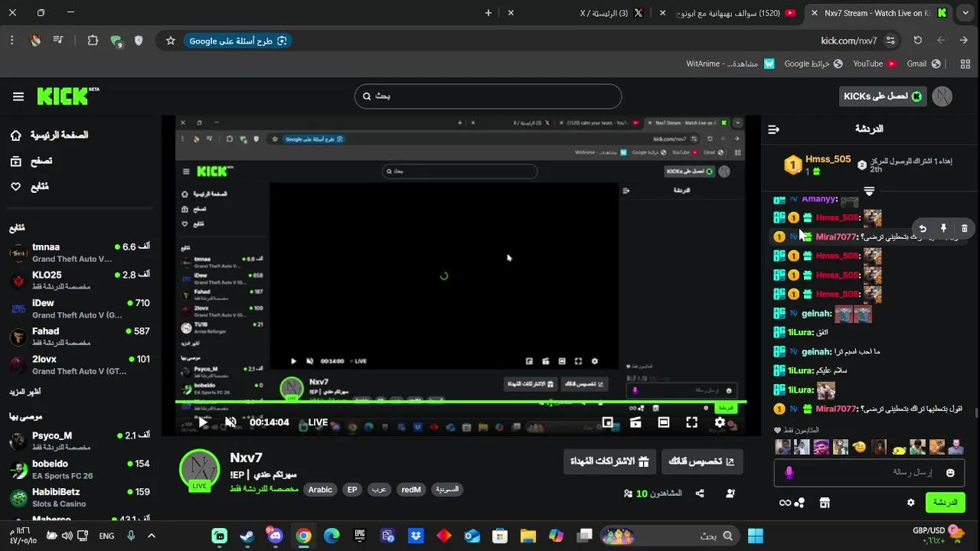Click the follow person icon
The image size is (980, 551).
(730, 494)
